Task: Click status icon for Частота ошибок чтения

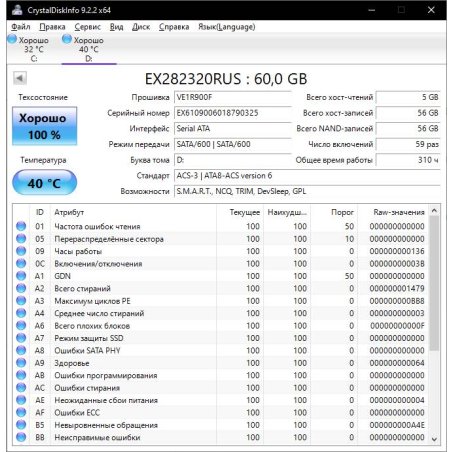Action: click(x=21, y=226)
